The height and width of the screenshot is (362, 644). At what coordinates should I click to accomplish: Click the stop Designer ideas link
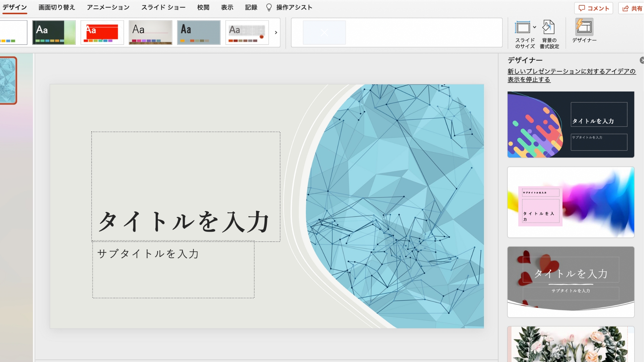coord(571,75)
